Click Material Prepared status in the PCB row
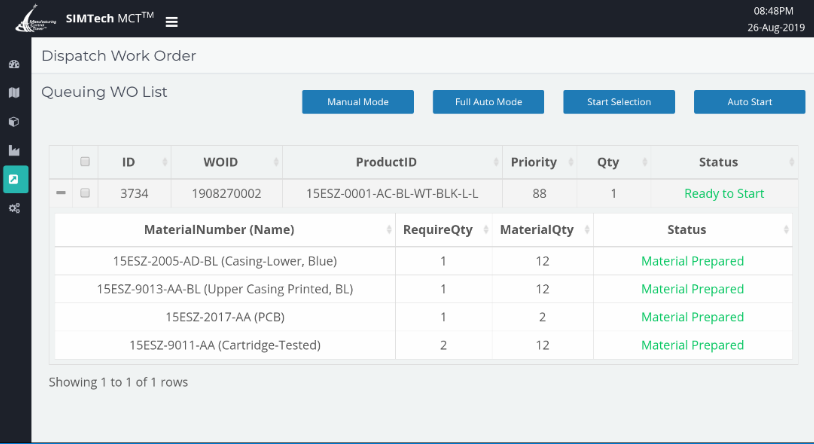The image size is (814, 444). (x=693, y=317)
